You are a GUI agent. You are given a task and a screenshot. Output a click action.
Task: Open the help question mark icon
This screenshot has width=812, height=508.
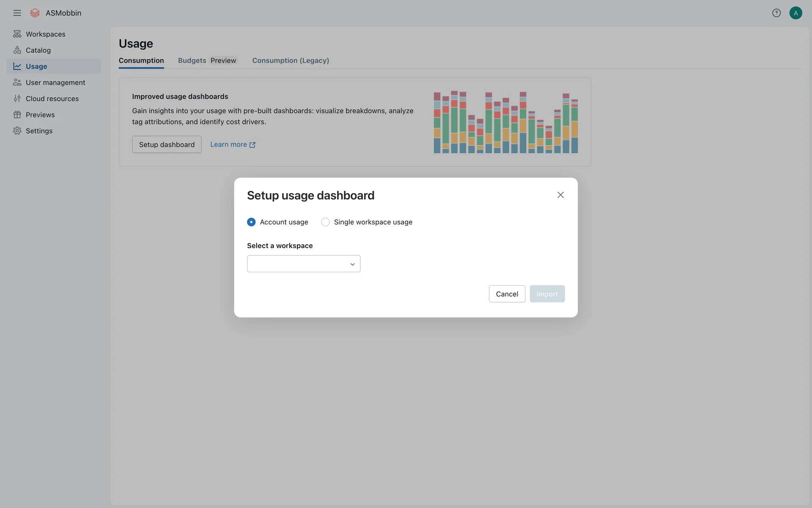[776, 13]
